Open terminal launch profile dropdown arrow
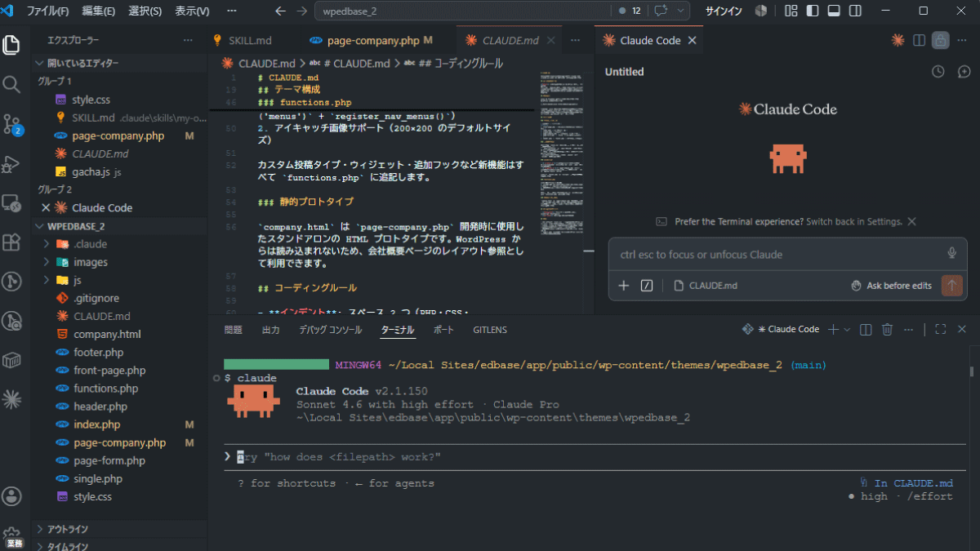 [847, 330]
